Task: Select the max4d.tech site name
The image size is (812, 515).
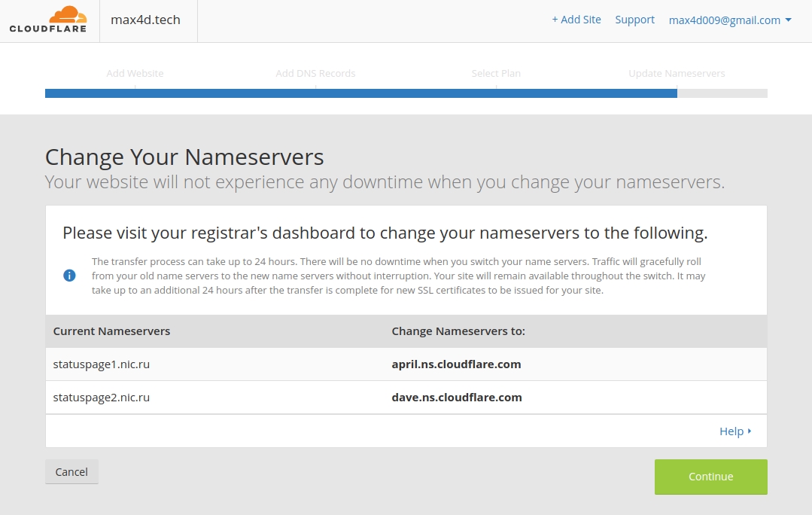Action: tap(145, 20)
